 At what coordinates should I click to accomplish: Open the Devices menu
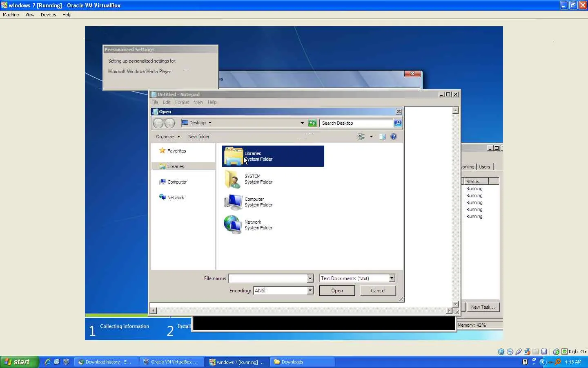click(x=49, y=15)
